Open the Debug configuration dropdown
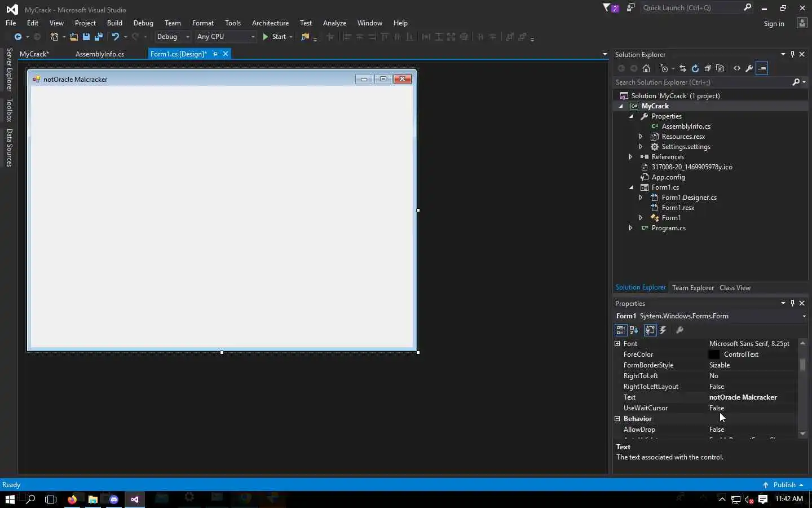The image size is (812, 508). [188, 37]
